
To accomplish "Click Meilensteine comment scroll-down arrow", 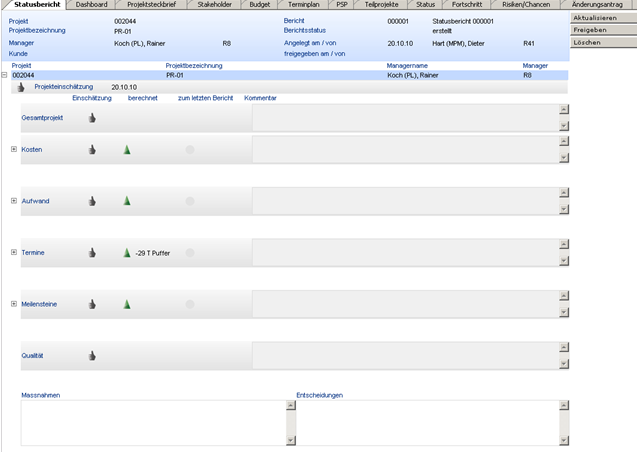I will click(x=564, y=312).
